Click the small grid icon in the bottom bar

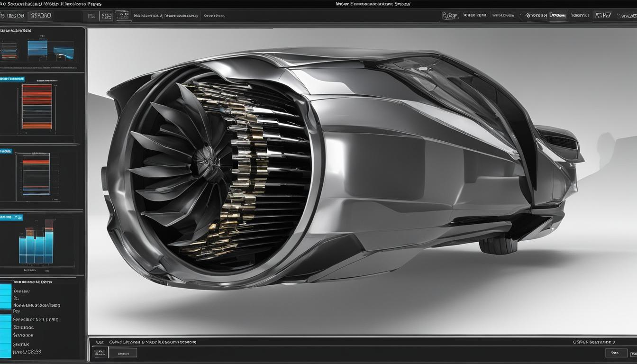[x=100, y=353]
